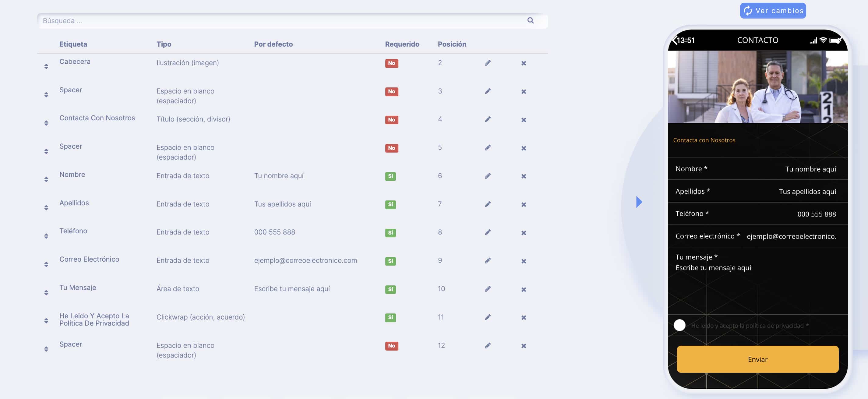
Task: Sort by Etiqueta column header
Action: point(73,44)
